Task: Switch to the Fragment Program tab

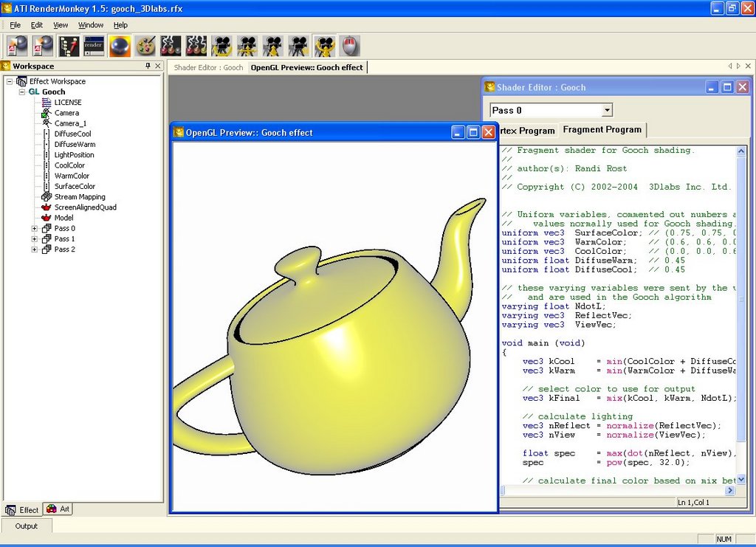Action: click(x=602, y=130)
